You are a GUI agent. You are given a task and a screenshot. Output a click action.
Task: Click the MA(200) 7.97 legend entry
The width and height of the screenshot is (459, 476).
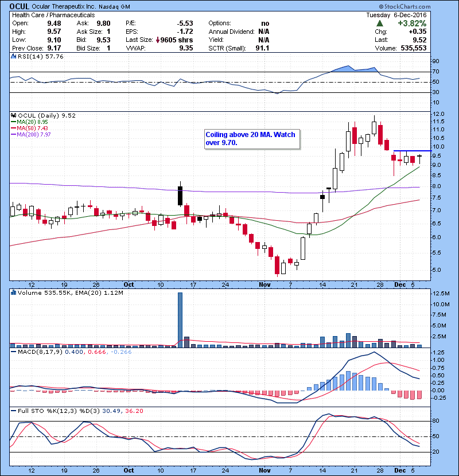[x=30, y=134]
